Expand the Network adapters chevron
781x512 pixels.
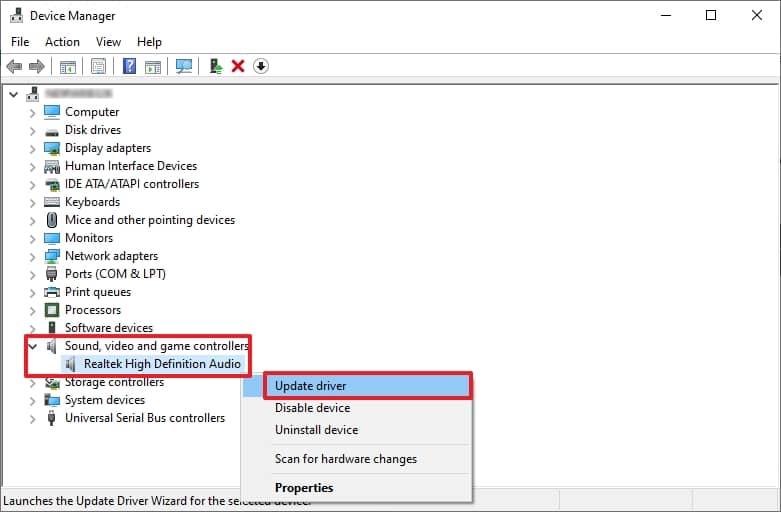[32, 256]
